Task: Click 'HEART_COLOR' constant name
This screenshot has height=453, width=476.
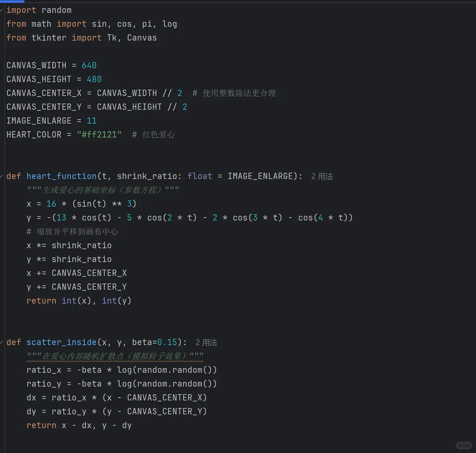Action: 34,135
